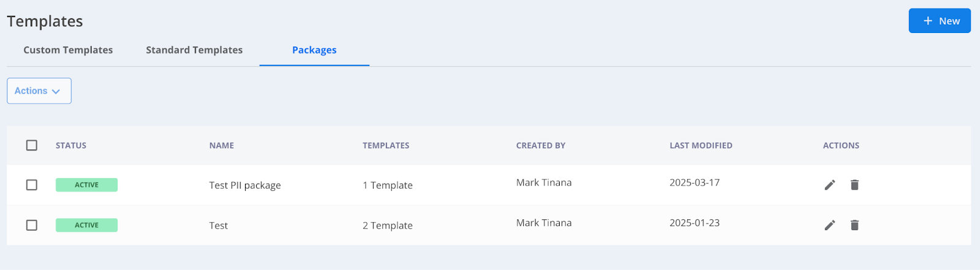Viewport: 980px width, 270px height.
Task: Click the TEMPLATES column header
Action: [x=386, y=146]
